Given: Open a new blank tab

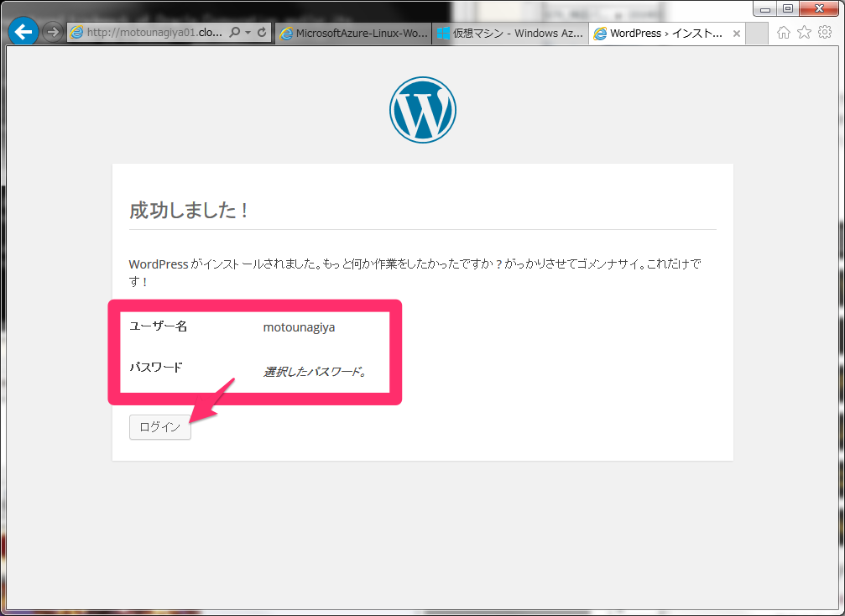Looking at the screenshot, I should click(x=757, y=34).
